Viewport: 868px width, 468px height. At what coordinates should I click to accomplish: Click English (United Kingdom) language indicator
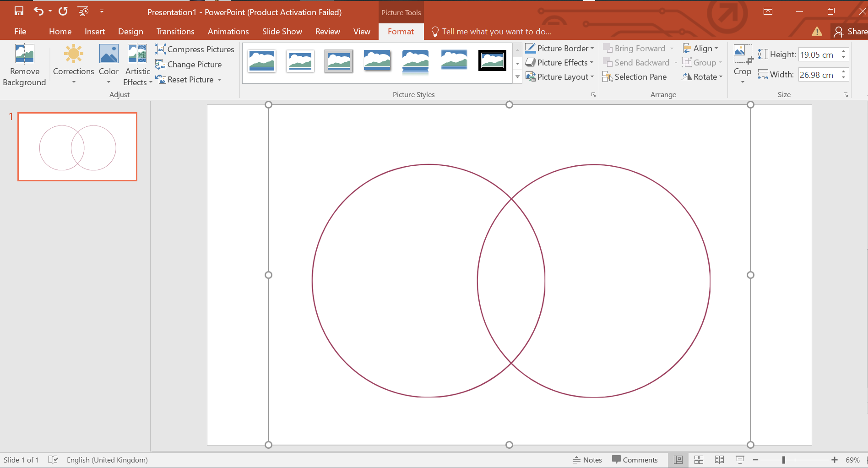tap(107, 460)
